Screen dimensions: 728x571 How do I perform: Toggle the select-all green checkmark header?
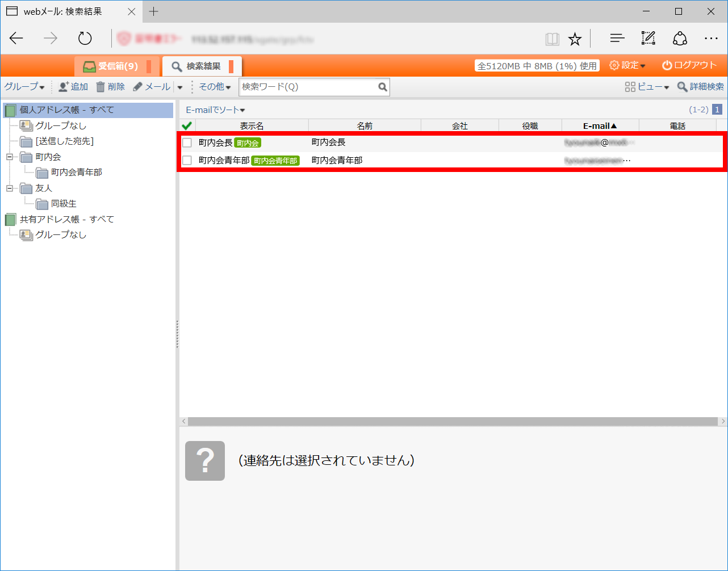click(x=187, y=125)
